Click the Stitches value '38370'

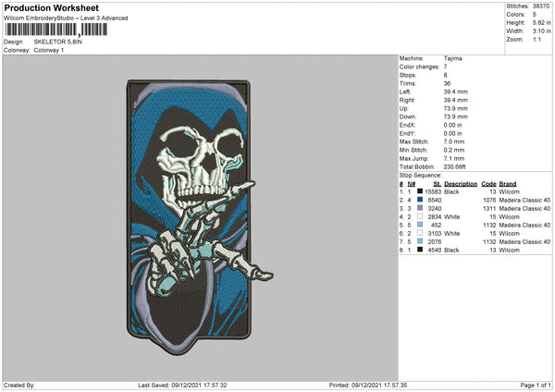541,6
